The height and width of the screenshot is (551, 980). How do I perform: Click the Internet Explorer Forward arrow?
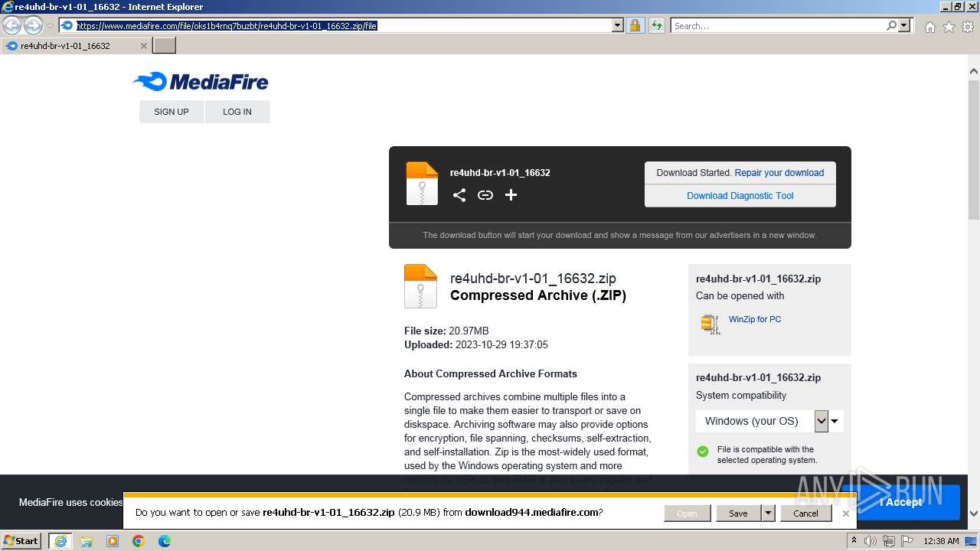pyautogui.click(x=33, y=25)
